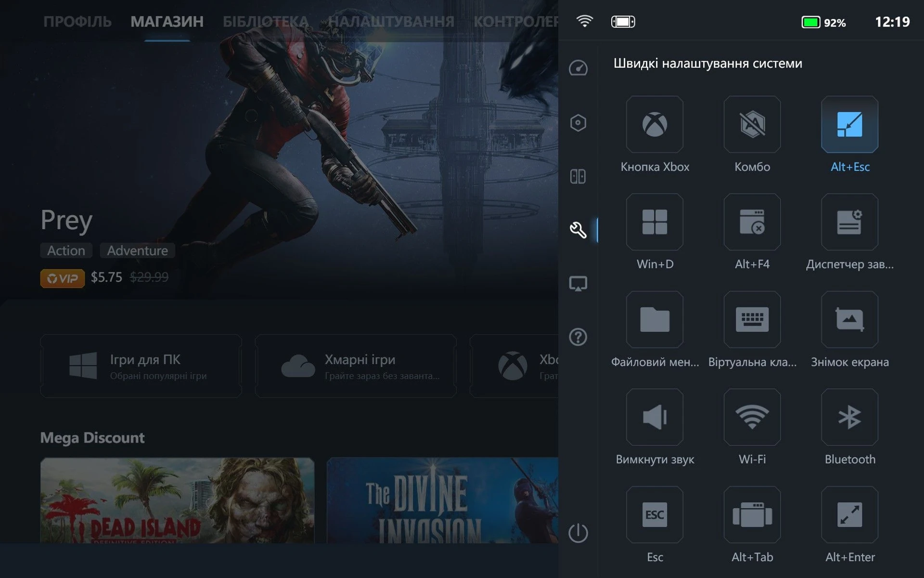Click the 12:19 clock
924x578 pixels.
click(x=892, y=22)
